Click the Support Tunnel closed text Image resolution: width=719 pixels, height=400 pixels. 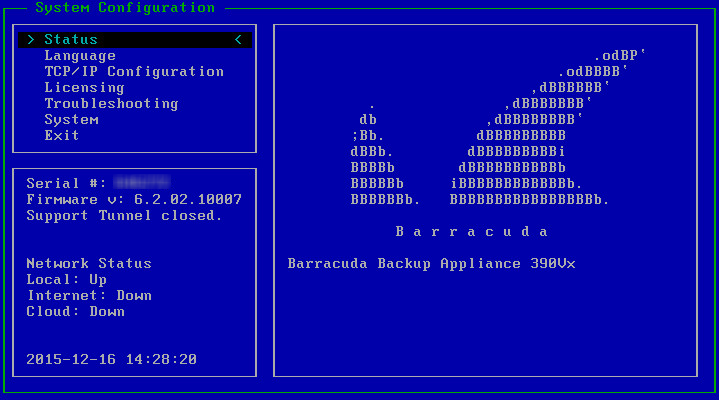(x=124, y=216)
